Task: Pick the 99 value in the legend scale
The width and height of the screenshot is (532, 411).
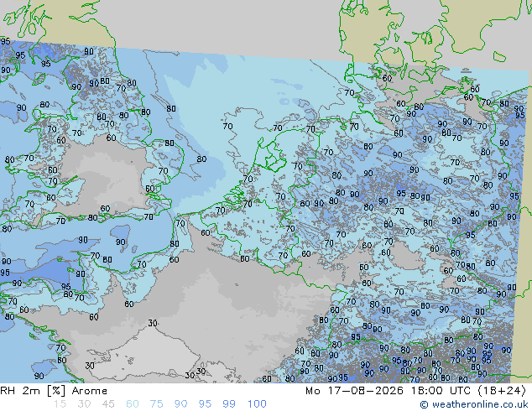Action: click(x=229, y=404)
